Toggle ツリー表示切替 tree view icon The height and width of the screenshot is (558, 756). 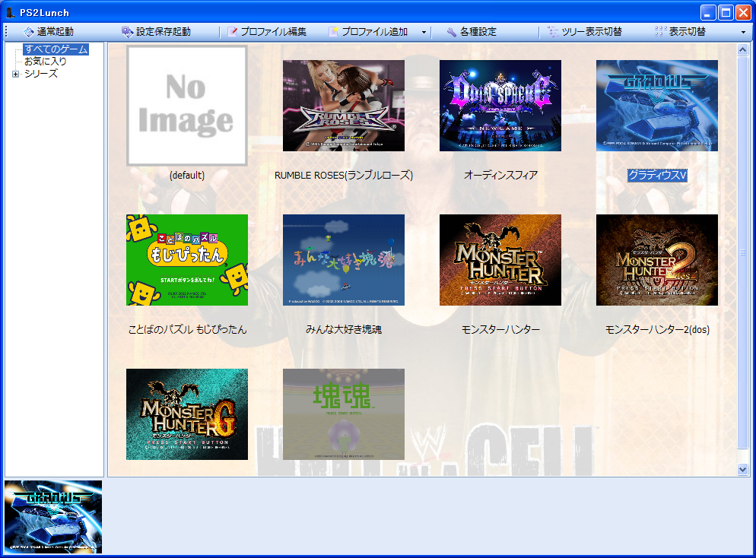click(x=553, y=32)
